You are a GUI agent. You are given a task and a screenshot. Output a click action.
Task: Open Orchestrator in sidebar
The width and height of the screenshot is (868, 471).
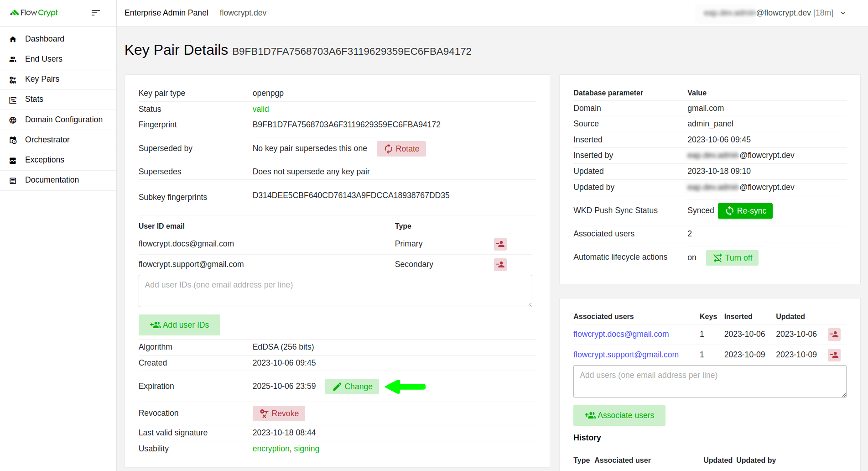[x=58, y=140]
